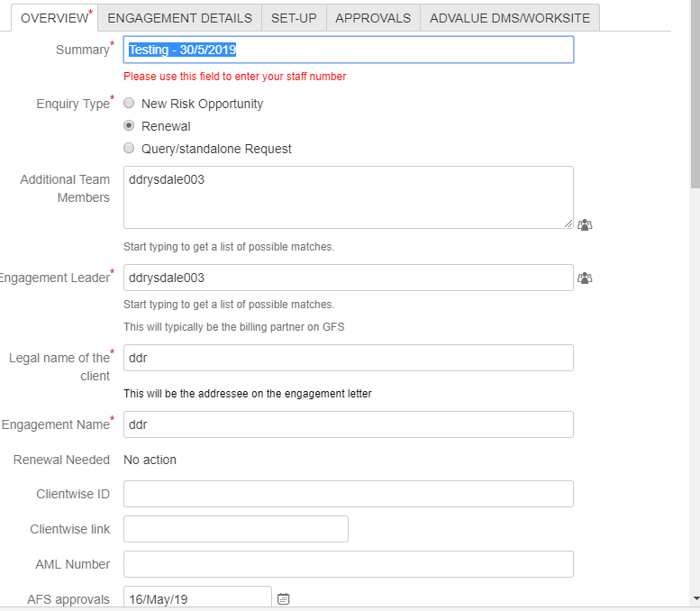
Task: Click the Summary input field
Action: point(349,50)
